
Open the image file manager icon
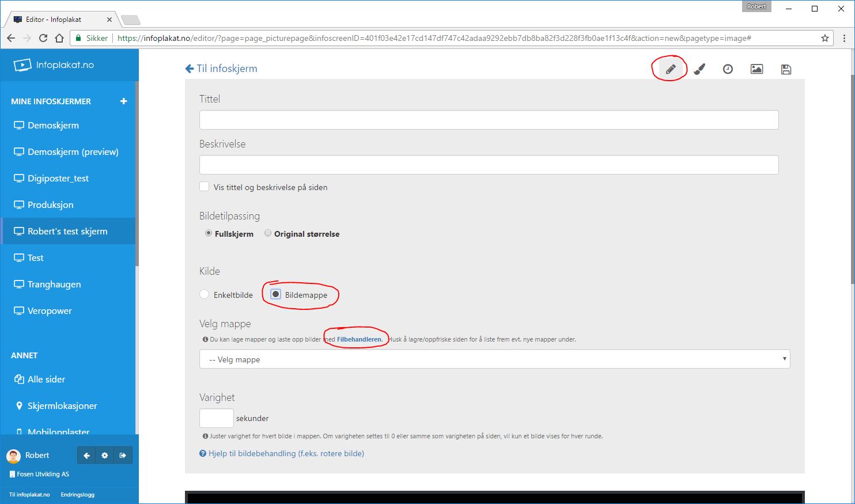point(756,69)
